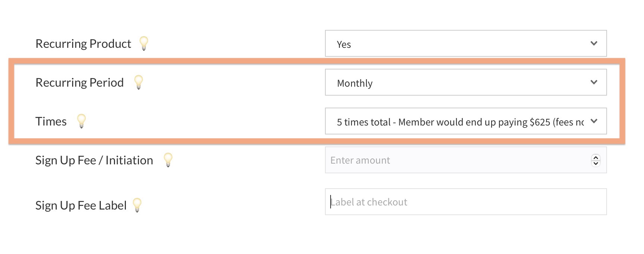Click the Sign Up Fee / Initiation label
This screenshot has height=254, width=644.
(x=94, y=160)
